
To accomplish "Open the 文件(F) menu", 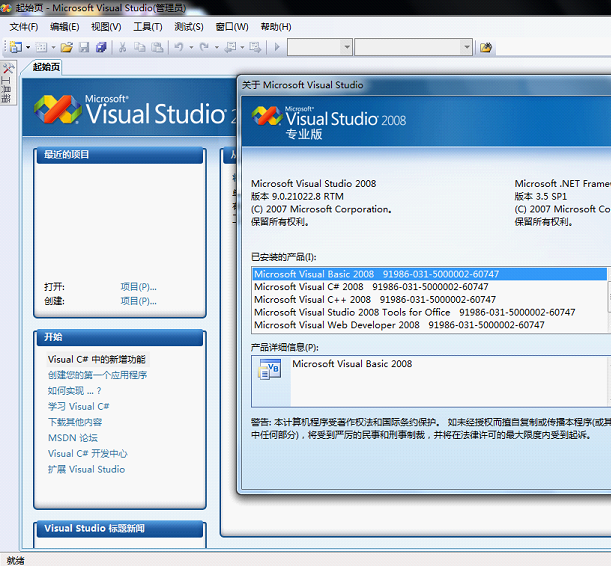I will (24, 27).
